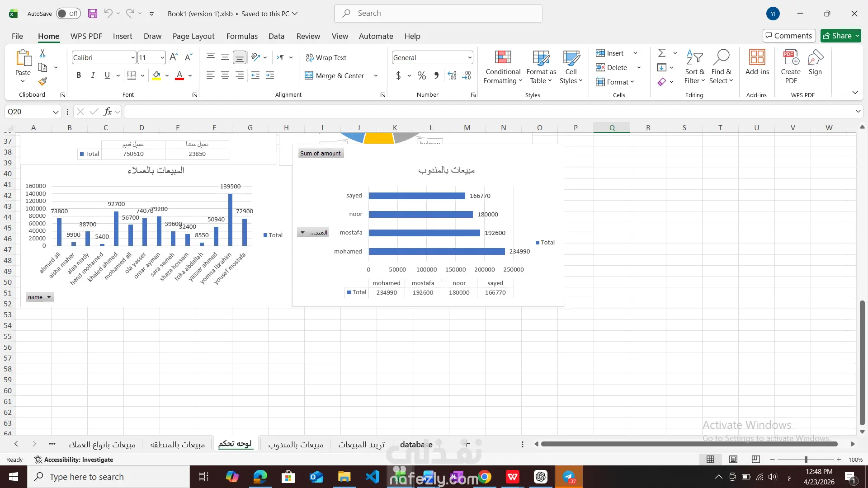Toggle Wrap Text

[326, 57]
